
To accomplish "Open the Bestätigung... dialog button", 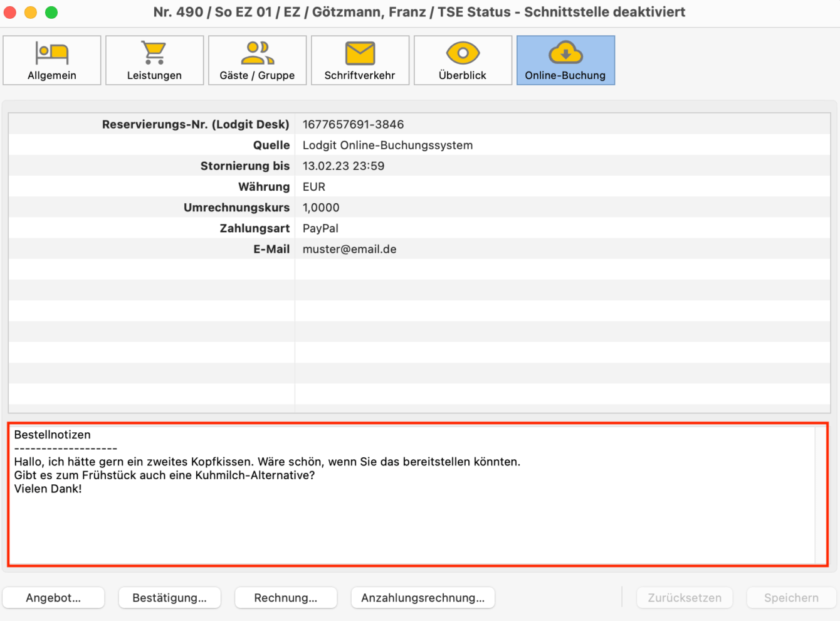I will pyautogui.click(x=170, y=598).
